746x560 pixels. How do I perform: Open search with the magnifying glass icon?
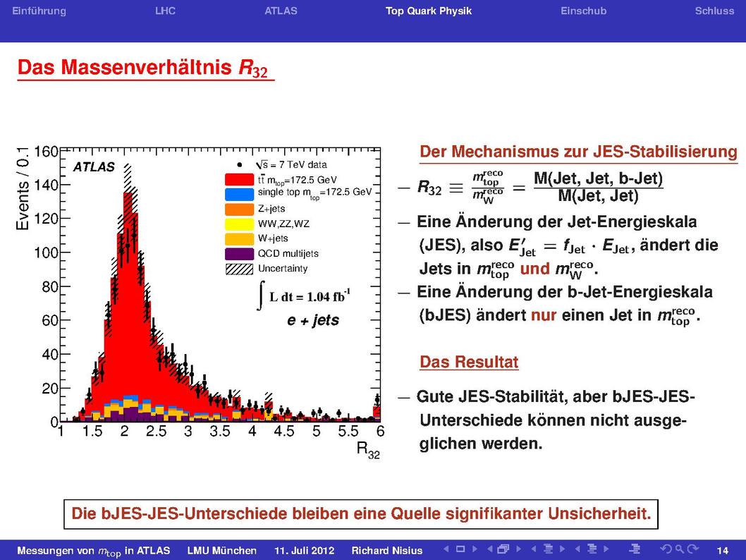tap(680, 549)
